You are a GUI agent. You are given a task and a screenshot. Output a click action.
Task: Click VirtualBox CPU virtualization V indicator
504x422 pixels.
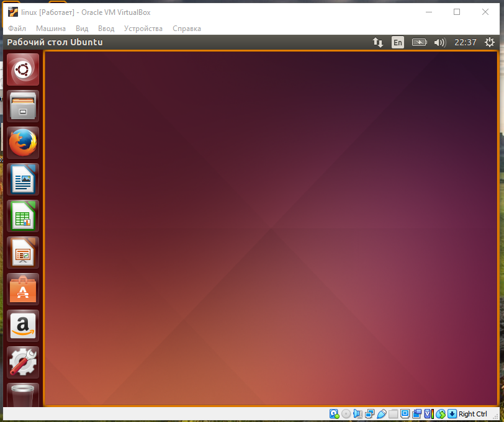coord(429,414)
